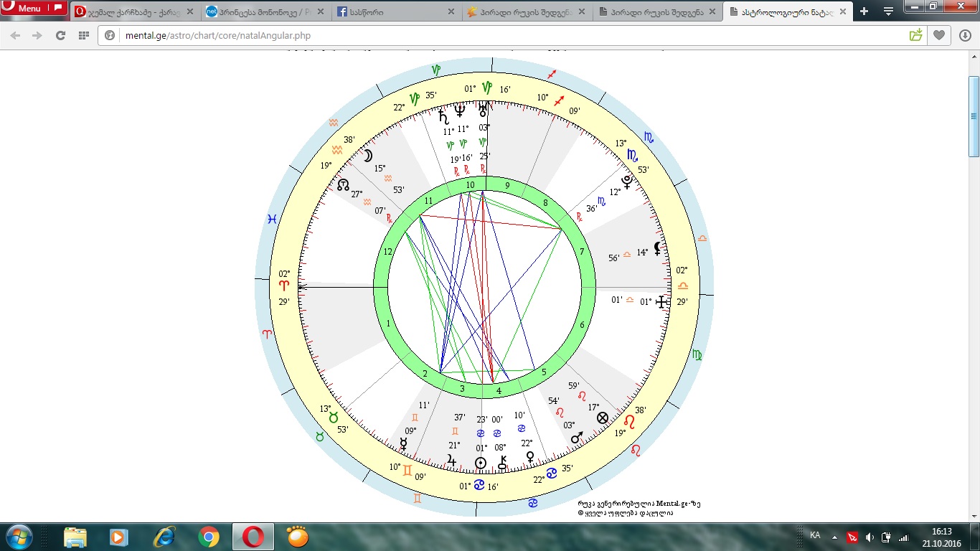Viewport: 980px width, 551px height.
Task: Click the scrollbar down arrow
Action: pos(974,516)
